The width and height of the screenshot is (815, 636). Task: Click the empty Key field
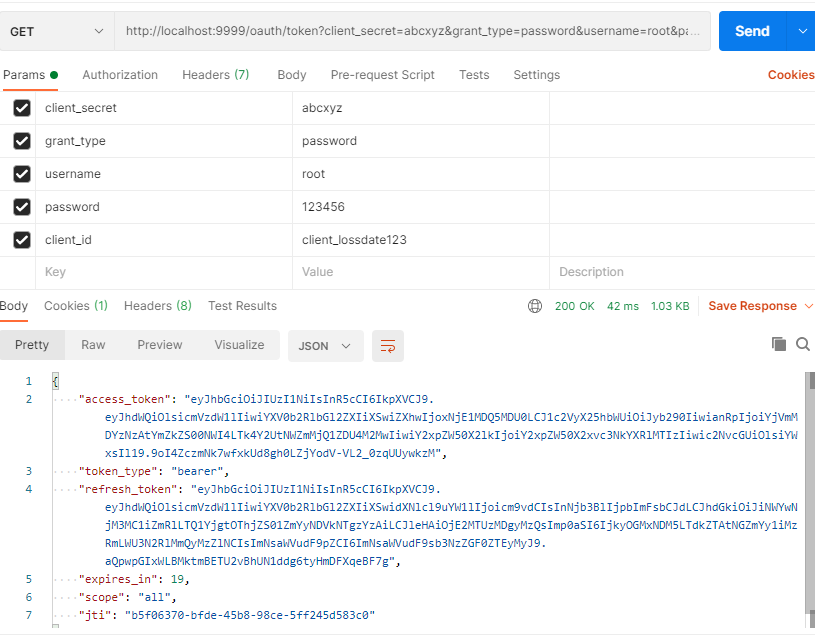pos(164,272)
